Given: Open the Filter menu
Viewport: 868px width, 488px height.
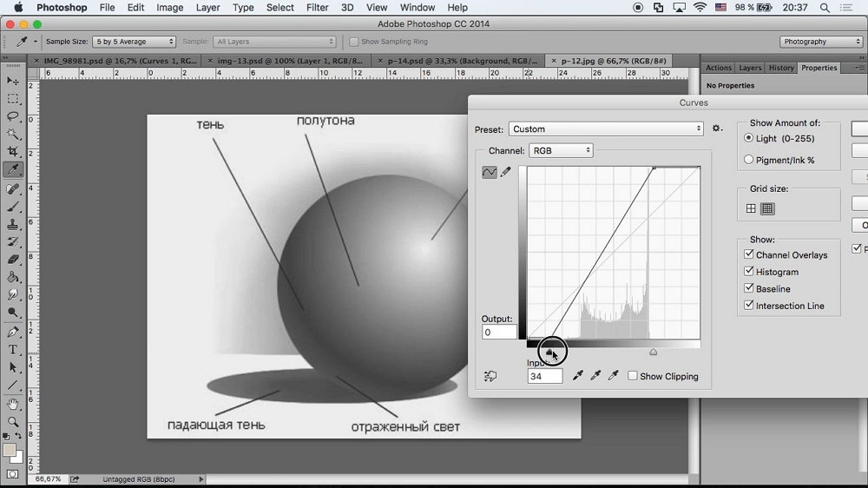Looking at the screenshot, I should tap(317, 8).
